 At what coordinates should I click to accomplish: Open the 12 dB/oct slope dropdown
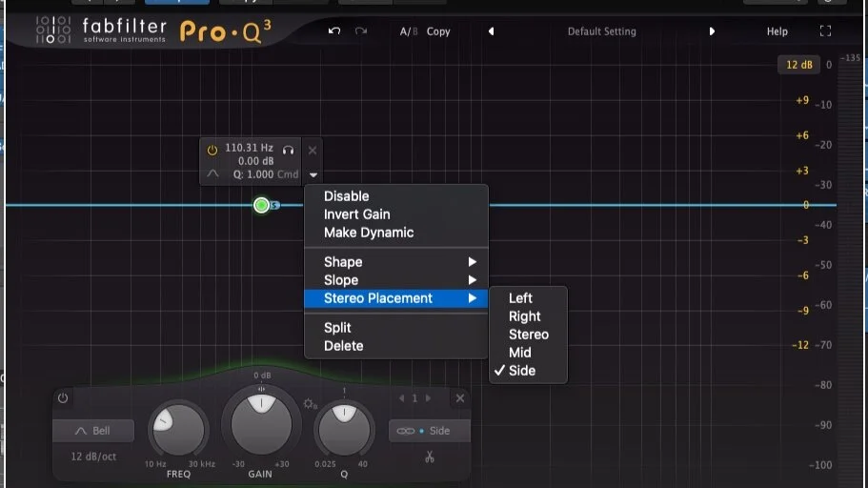(x=93, y=457)
